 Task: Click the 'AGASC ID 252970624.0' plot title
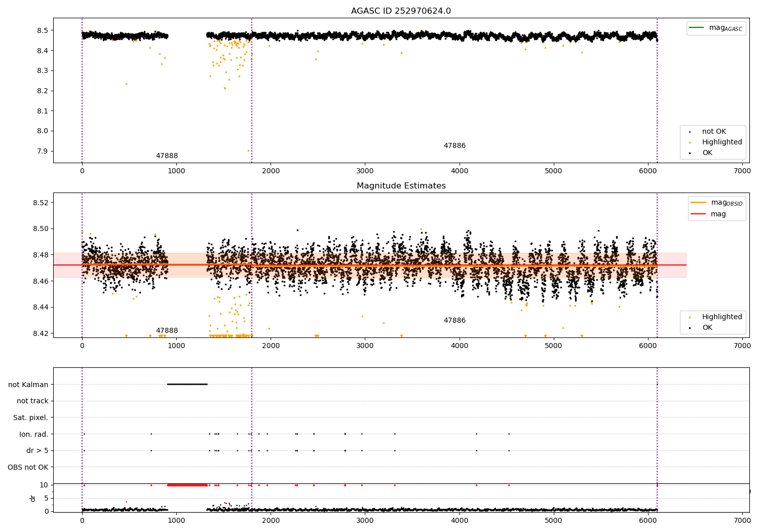(x=401, y=11)
